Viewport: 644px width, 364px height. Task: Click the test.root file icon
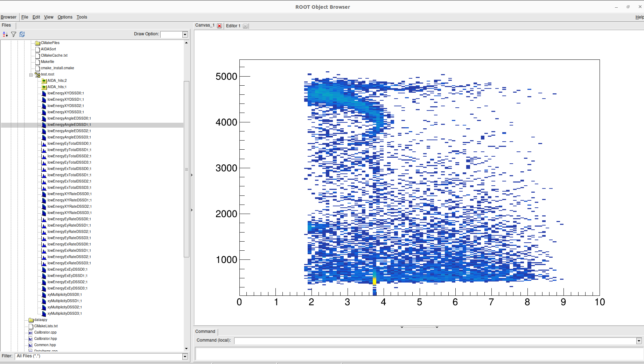click(37, 74)
